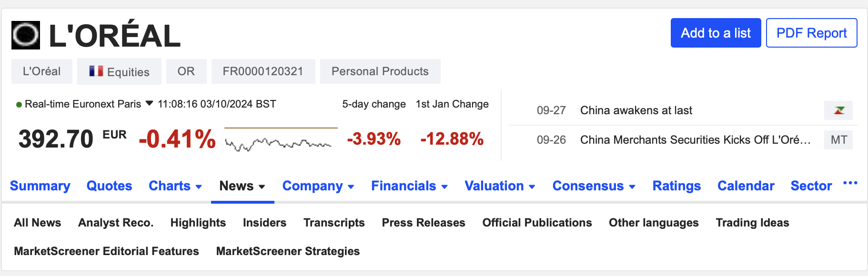This screenshot has height=276, width=868.
Task: Select the Analyst Reco. news section
Action: point(115,223)
